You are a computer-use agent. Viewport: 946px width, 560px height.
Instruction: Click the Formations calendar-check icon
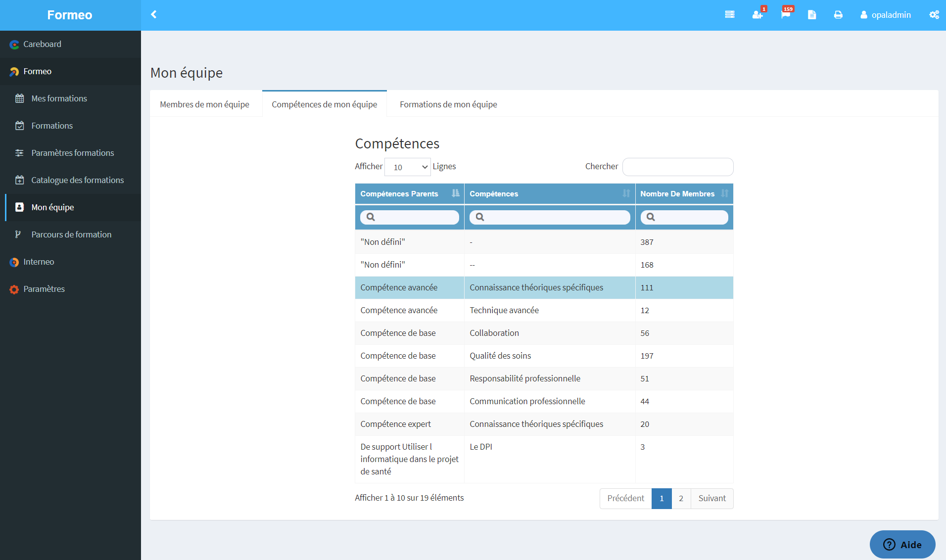click(x=19, y=126)
